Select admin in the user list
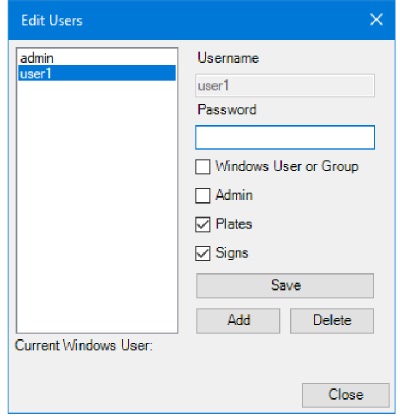Screen dimensions: 400x418 pyautogui.click(x=97, y=58)
